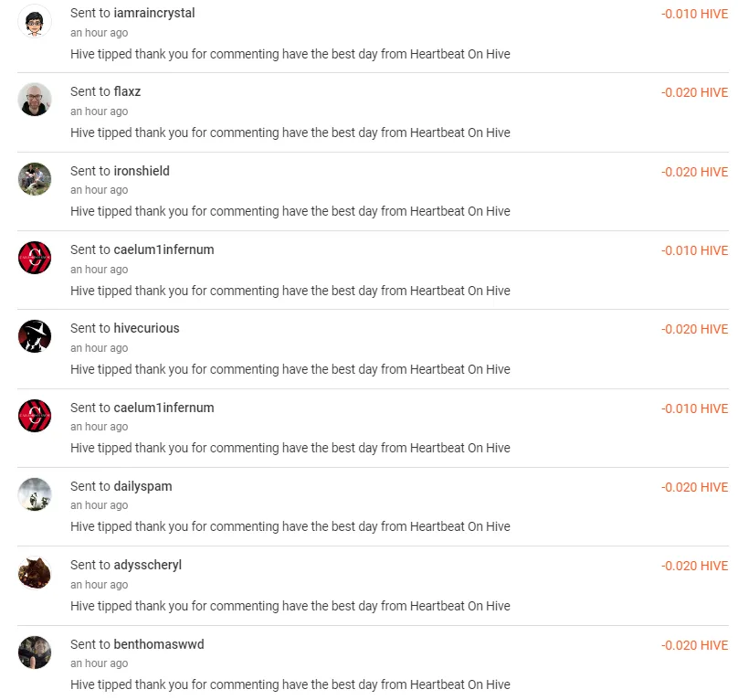Viewport: 738px width, 700px height.
Task: Open ironshield's avatar picture
Action: click(x=35, y=181)
